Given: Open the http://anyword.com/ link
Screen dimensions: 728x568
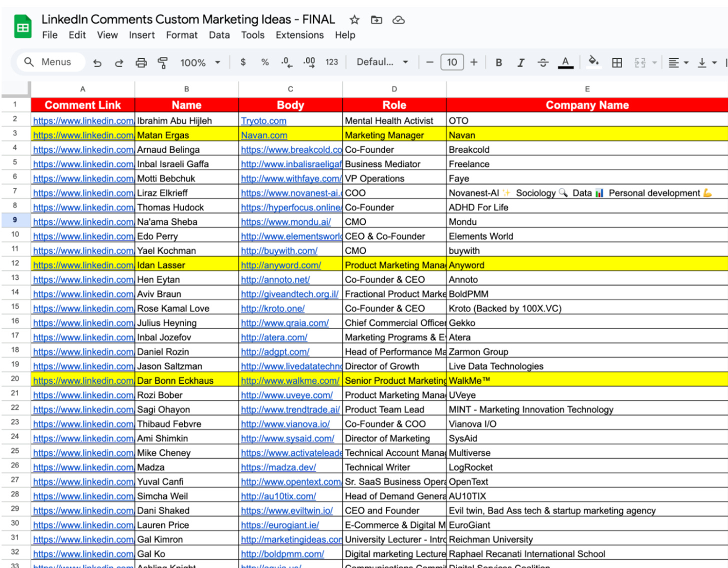Looking at the screenshot, I should 281,265.
